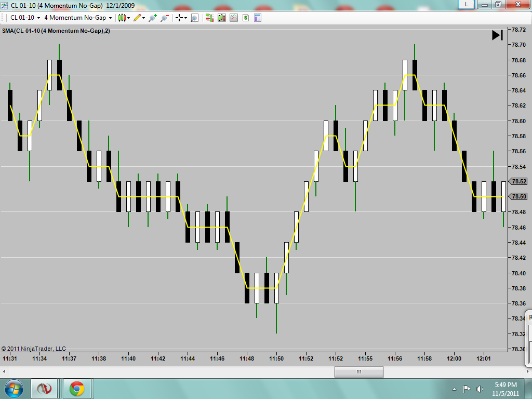Open NinjaTrader from the taskbar
This screenshot has width=532, height=399.
click(44, 389)
